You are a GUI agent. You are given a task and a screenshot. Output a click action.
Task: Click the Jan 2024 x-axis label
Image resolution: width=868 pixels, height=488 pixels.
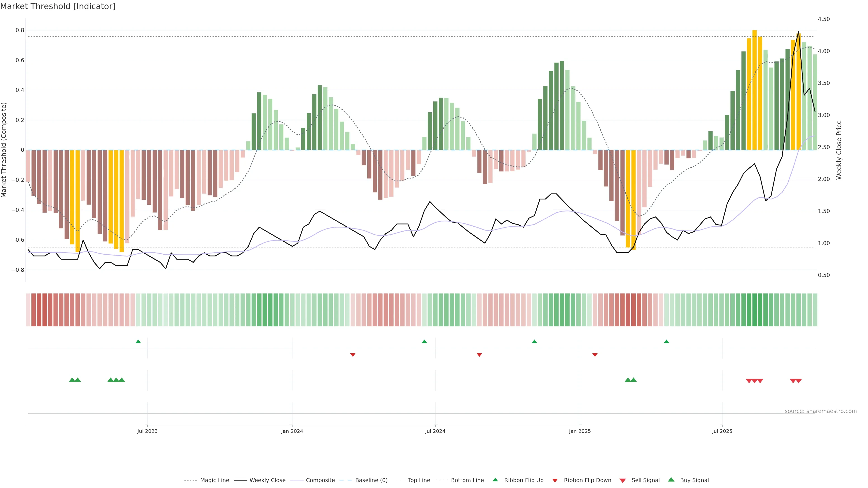[292, 431]
